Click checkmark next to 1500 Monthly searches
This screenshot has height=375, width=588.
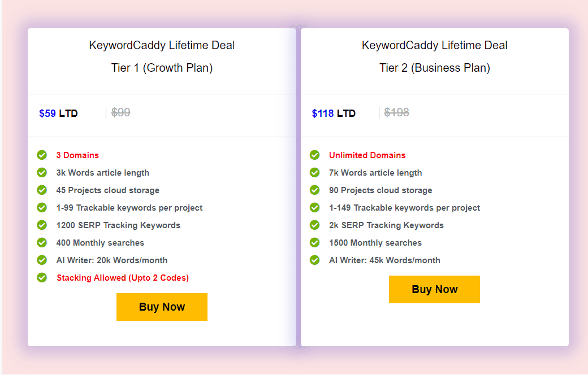tap(314, 242)
